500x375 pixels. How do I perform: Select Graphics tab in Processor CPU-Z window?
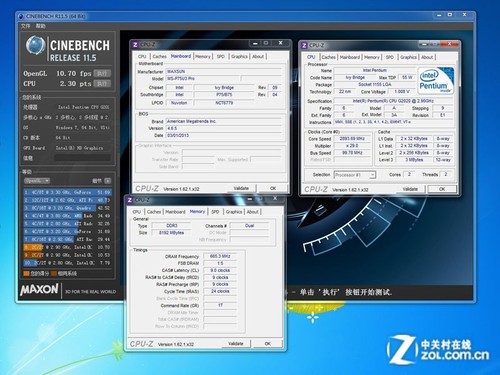pyautogui.click(x=408, y=57)
